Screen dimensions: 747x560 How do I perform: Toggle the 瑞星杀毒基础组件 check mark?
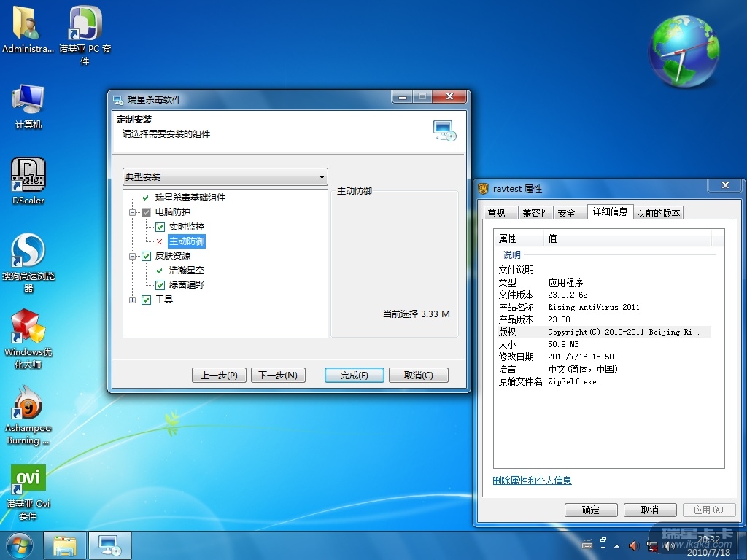tap(146, 198)
